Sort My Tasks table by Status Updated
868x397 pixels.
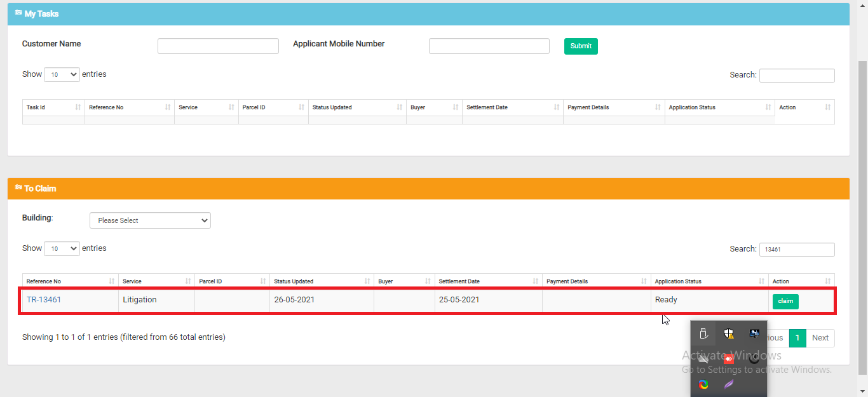[x=357, y=107]
